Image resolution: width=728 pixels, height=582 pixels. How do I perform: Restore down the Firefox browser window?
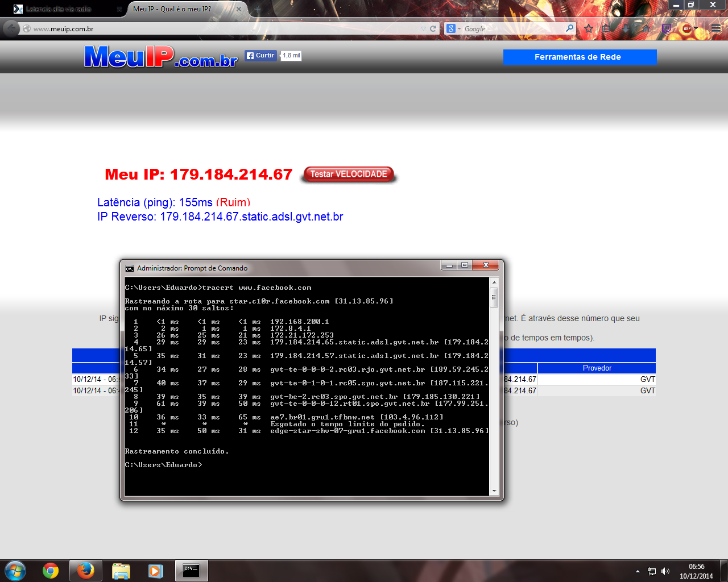(x=691, y=5)
